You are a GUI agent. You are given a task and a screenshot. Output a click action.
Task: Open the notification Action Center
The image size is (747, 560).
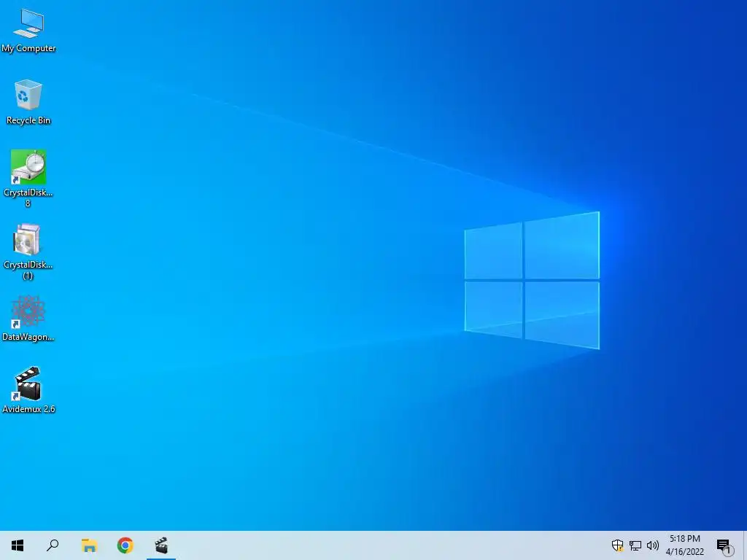[724, 545]
